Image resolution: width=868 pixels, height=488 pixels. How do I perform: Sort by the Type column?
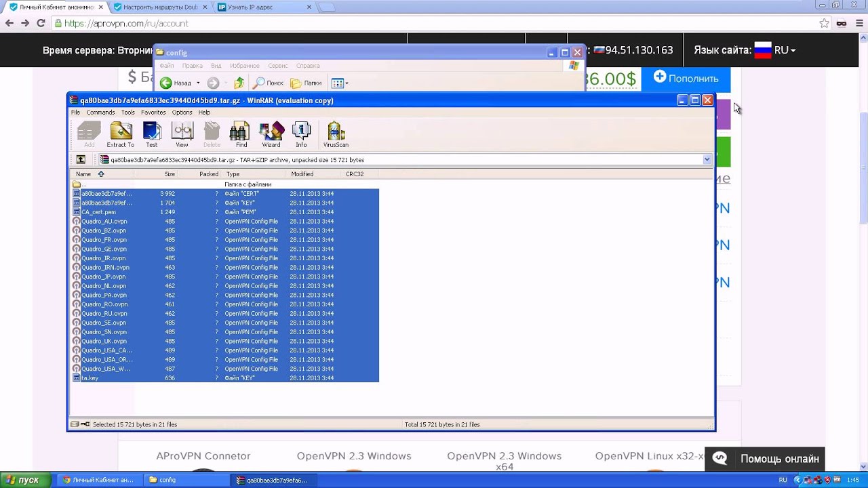[255, 174]
